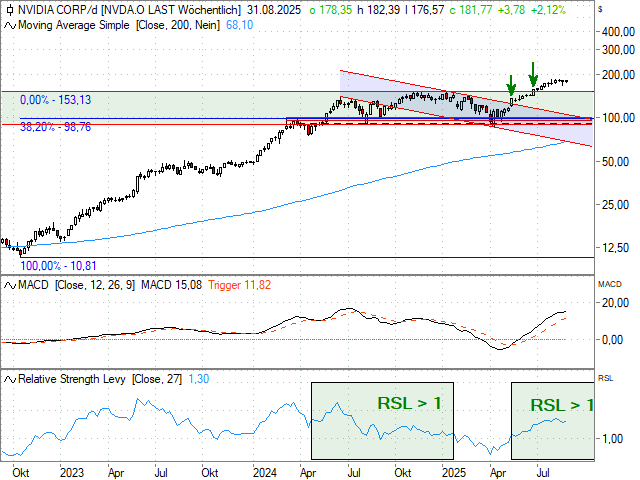Click the 20,00 MACD axis label
640x480 pixels.
click(x=615, y=303)
